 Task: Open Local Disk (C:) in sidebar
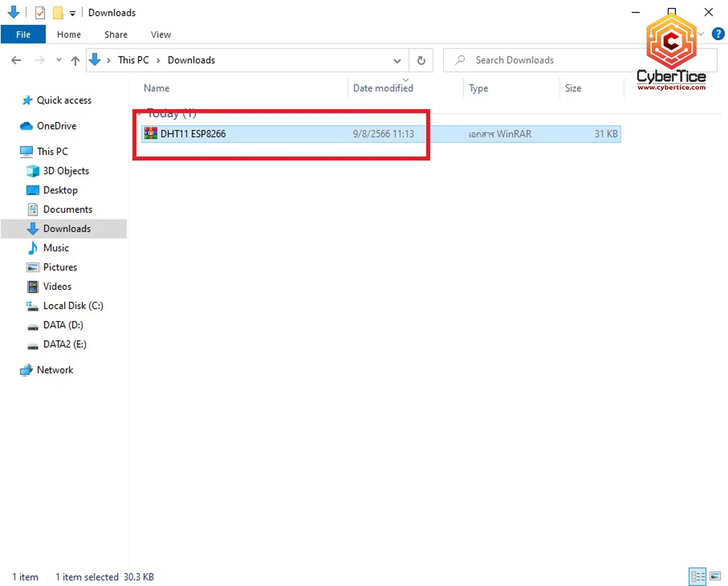click(73, 306)
